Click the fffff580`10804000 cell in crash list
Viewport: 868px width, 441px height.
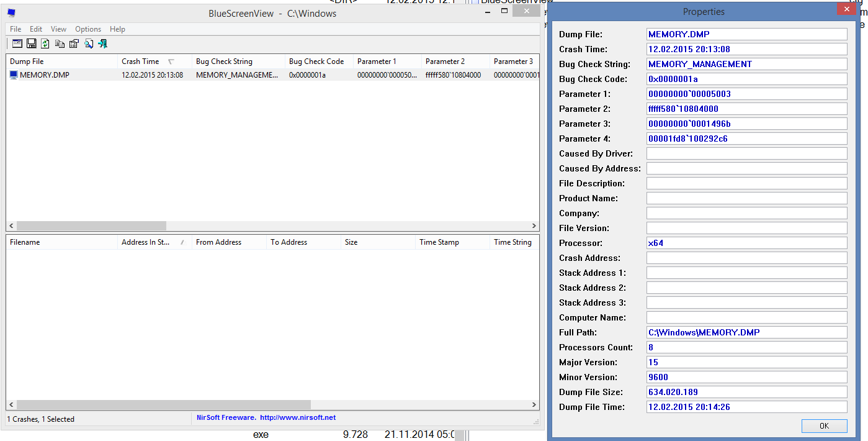click(x=454, y=75)
